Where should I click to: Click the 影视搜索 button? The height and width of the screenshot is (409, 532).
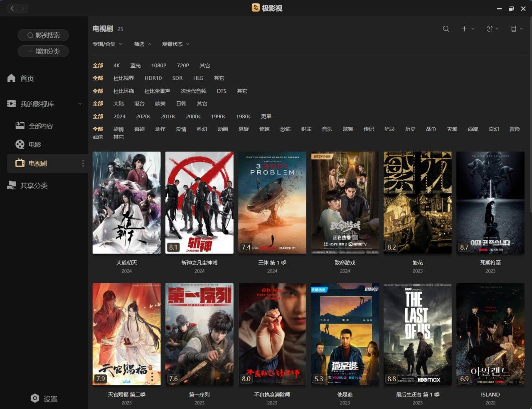coord(43,35)
